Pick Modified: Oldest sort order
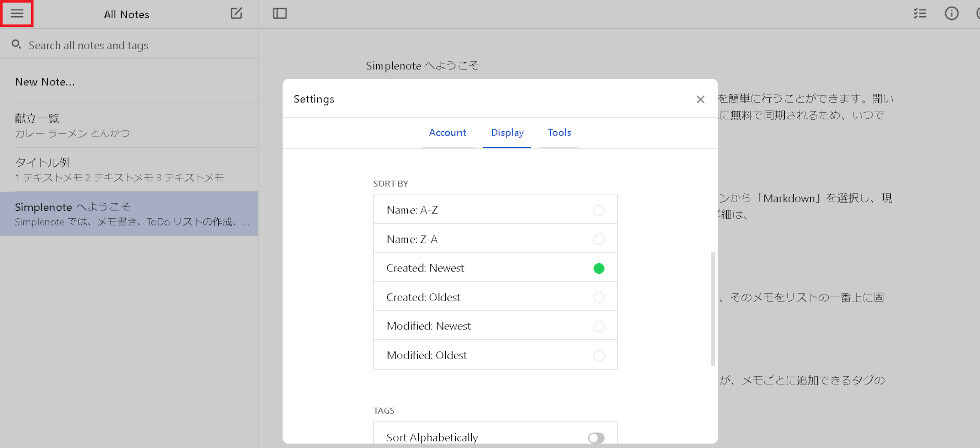 [598, 355]
